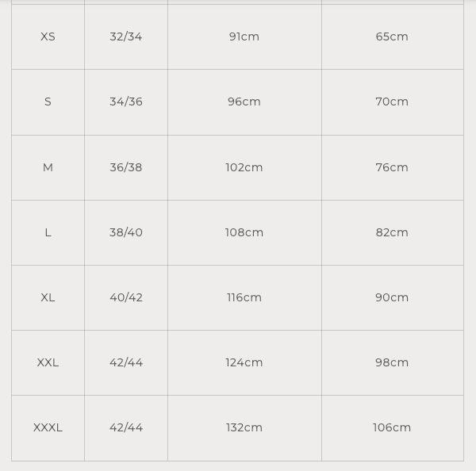The image size is (476, 471).
Task: Click the 65cm measurement
Action: pyautogui.click(x=392, y=36)
